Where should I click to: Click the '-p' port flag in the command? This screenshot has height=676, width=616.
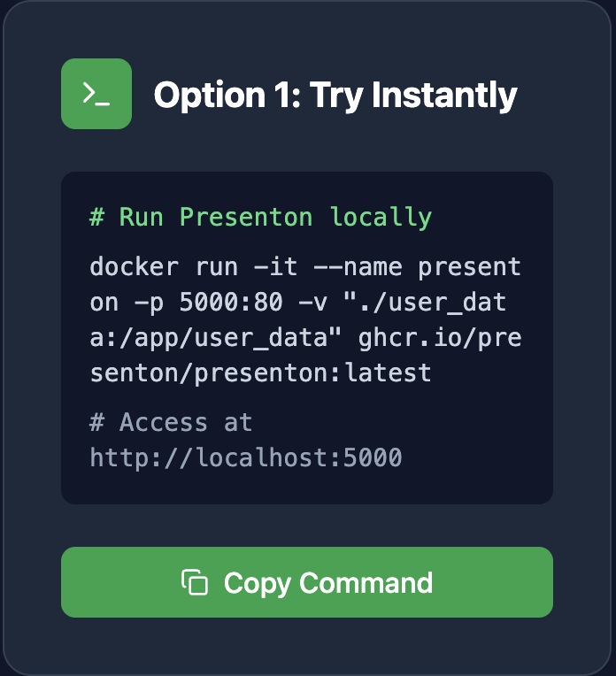149,302
